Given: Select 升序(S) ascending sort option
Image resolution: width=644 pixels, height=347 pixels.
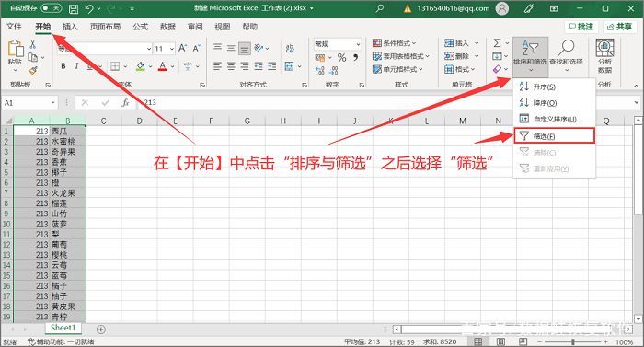Looking at the screenshot, I should click(x=554, y=87).
